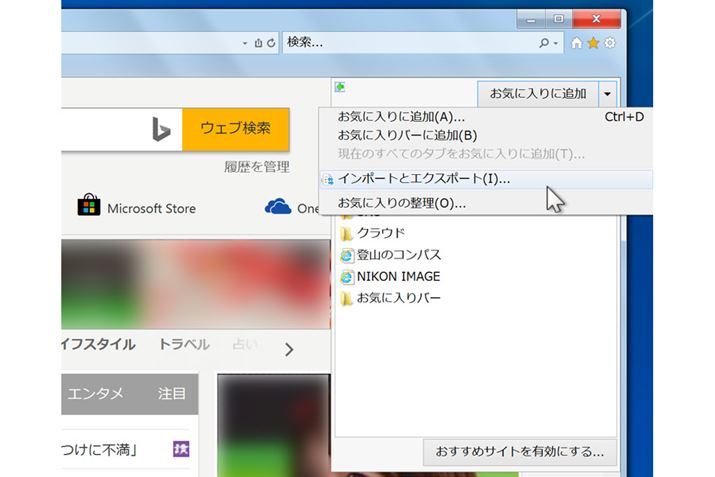The image size is (715, 477).
Task: Open 履歴を管理 link
Action: (257, 167)
